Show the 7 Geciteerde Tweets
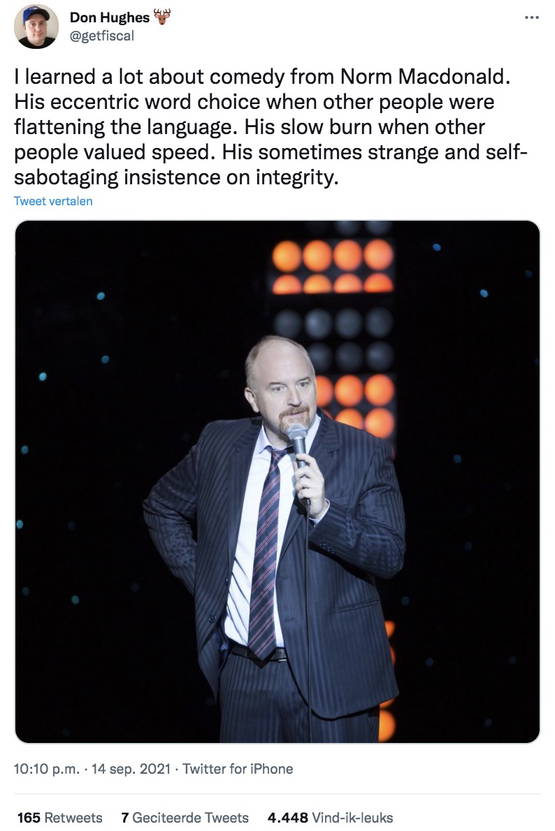Viewport: 555px width, 831px height. tap(184, 818)
